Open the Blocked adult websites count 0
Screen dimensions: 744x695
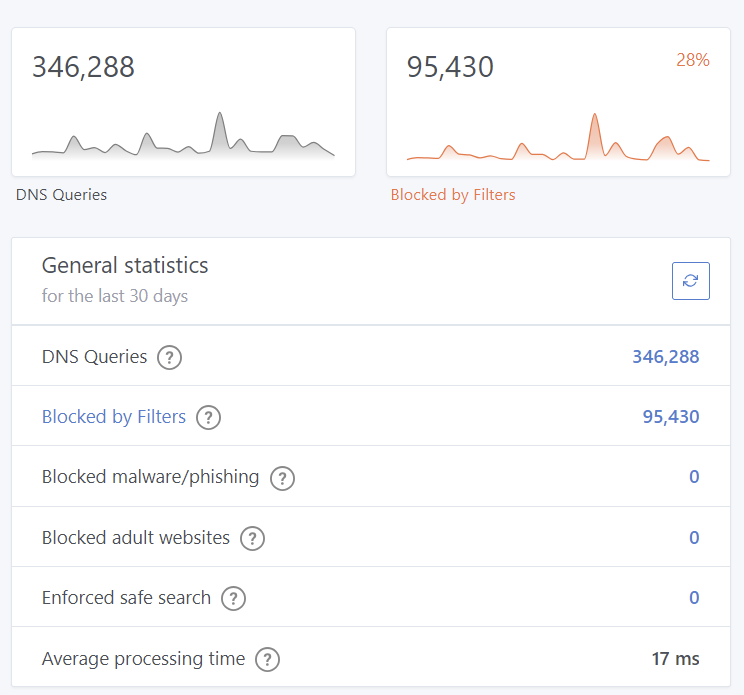click(x=694, y=537)
